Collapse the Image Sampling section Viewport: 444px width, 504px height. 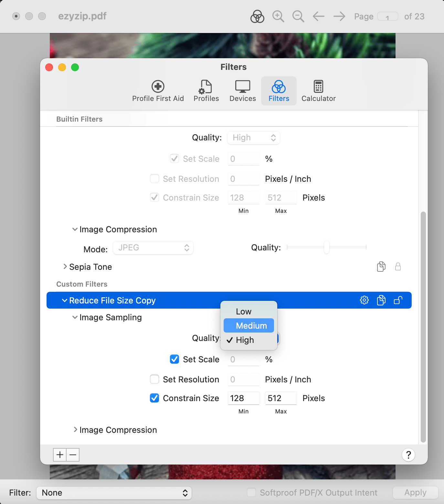pos(75,317)
